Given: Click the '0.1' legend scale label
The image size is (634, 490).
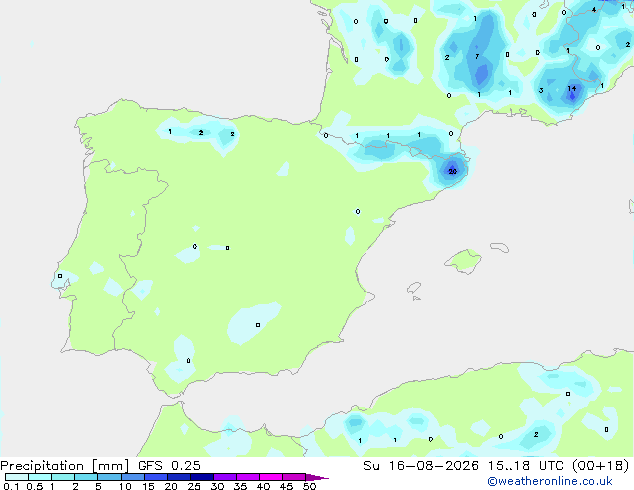Looking at the screenshot, I should pyautogui.click(x=11, y=486).
